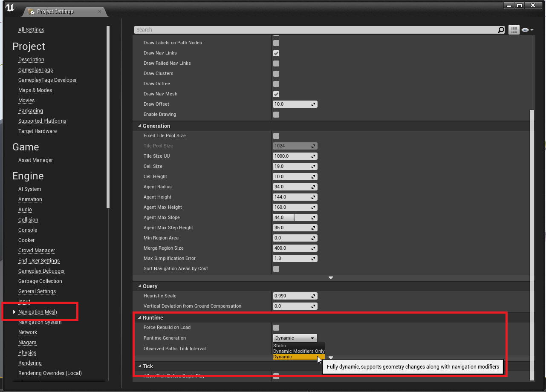Open Supported Platforms settings

click(x=42, y=121)
